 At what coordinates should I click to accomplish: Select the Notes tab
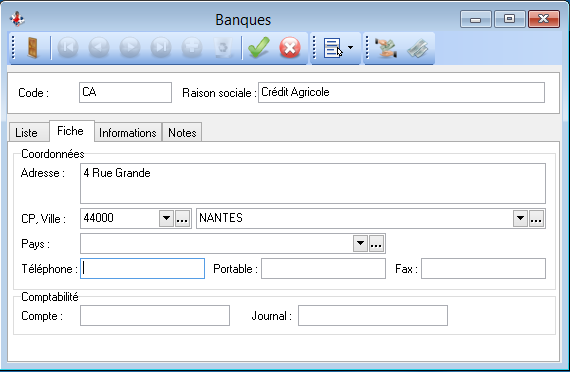[182, 133]
